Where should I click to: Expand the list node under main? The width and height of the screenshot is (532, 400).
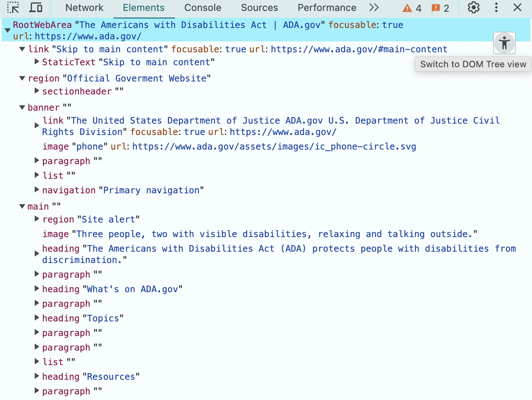37,361
